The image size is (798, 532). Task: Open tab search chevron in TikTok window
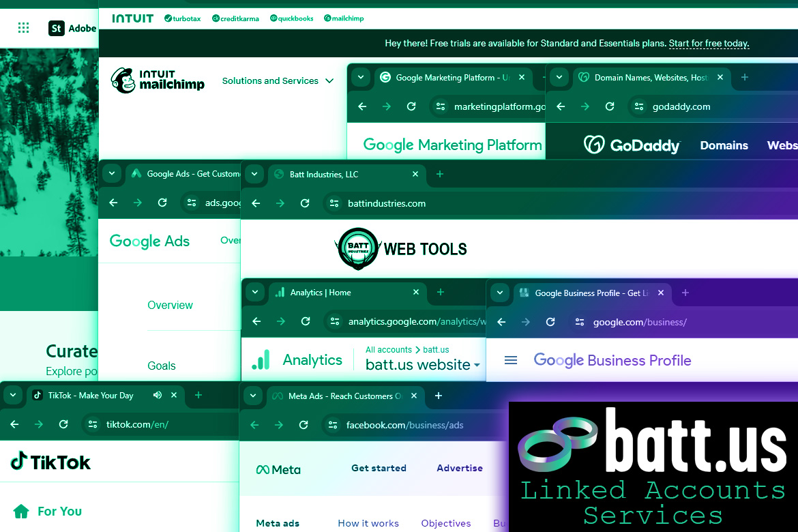(x=13, y=395)
